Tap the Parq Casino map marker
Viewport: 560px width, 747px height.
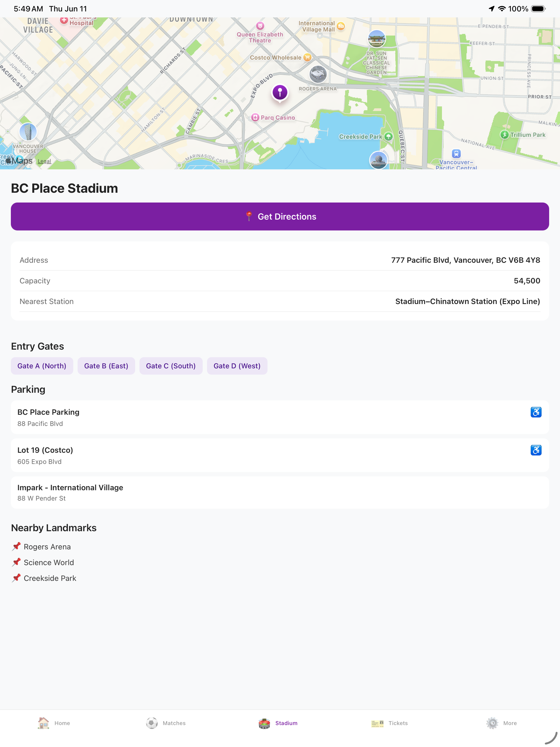point(255,118)
